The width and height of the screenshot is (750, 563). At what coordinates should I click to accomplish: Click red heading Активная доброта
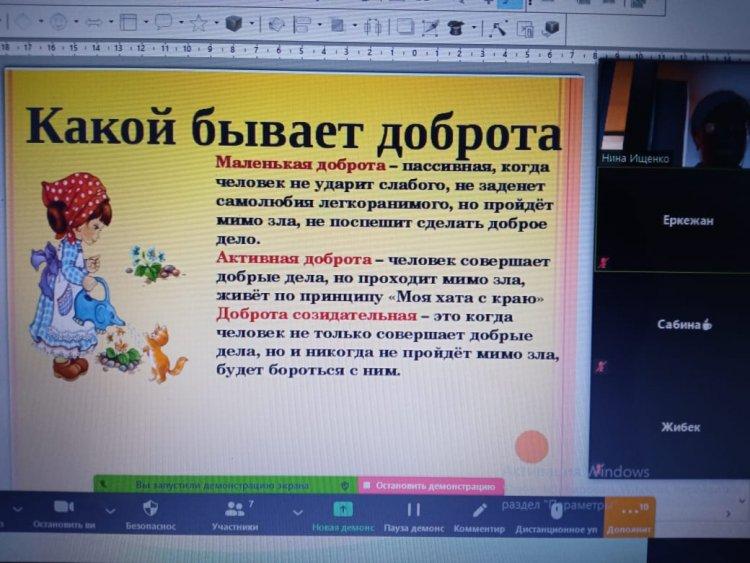click(x=294, y=259)
